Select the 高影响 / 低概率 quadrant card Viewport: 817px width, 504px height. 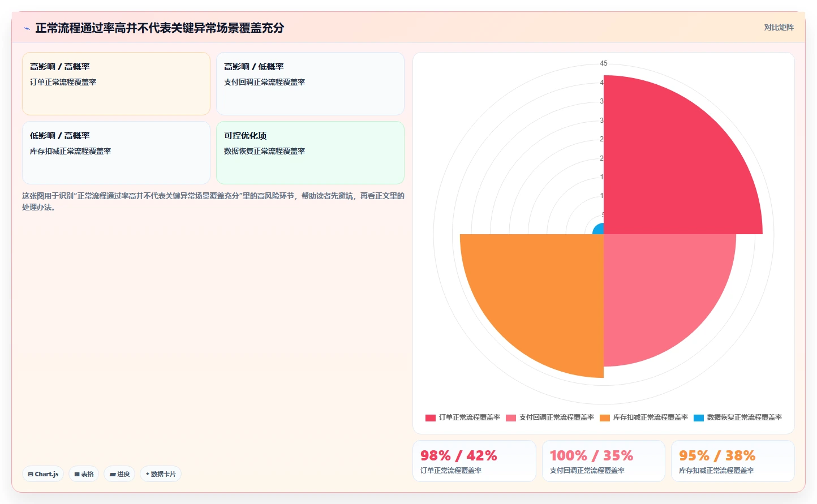[310, 84]
